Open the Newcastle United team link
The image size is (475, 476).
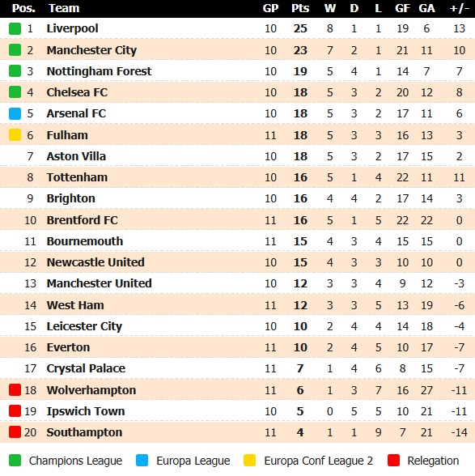point(95,262)
